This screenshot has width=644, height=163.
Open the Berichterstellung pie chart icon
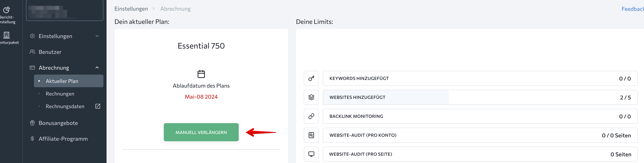tap(7, 10)
